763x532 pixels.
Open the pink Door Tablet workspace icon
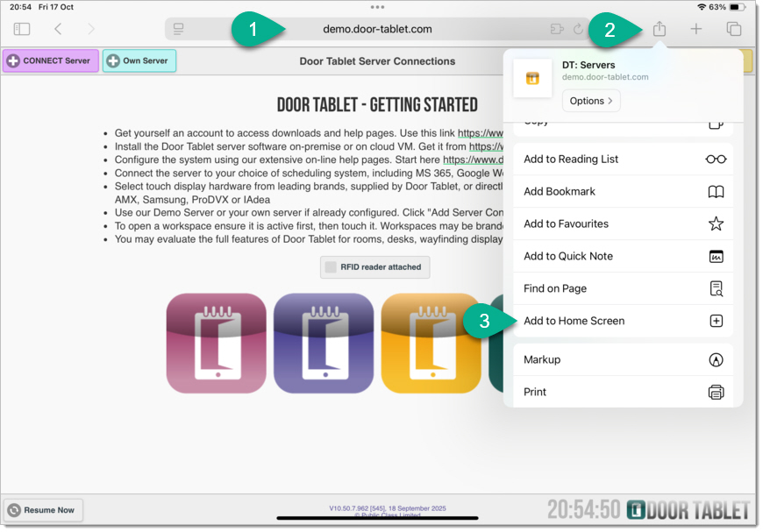pos(216,344)
